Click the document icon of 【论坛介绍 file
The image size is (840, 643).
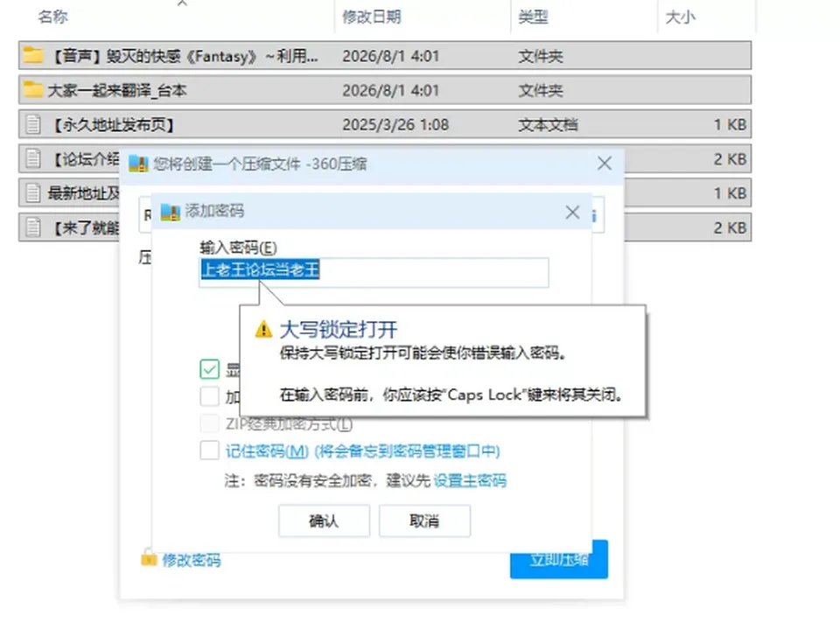(x=33, y=158)
